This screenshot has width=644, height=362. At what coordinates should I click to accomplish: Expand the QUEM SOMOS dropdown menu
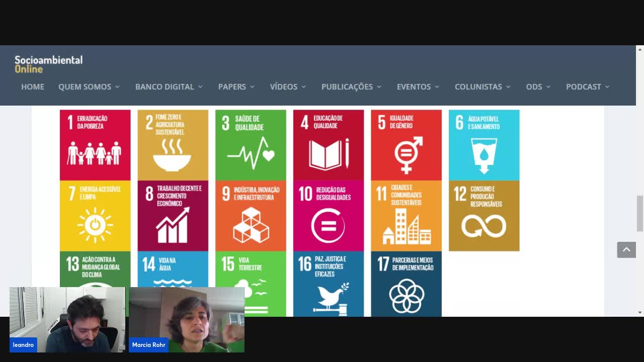(x=89, y=86)
